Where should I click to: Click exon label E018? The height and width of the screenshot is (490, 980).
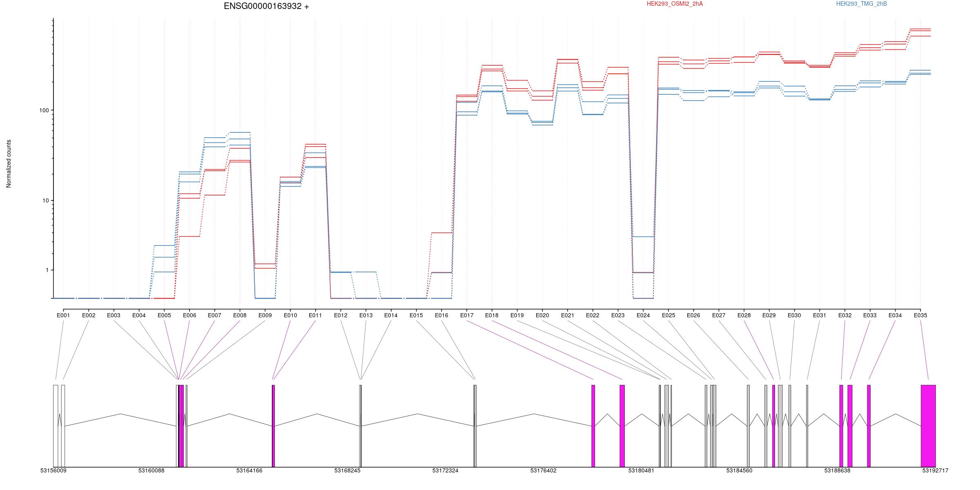[x=492, y=315]
